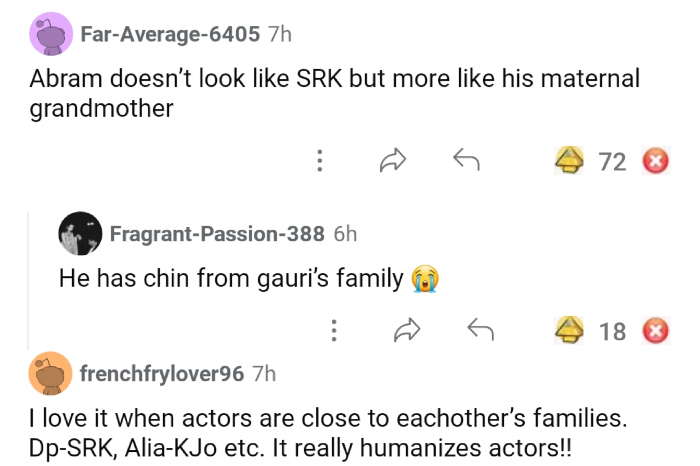Image resolution: width=700 pixels, height=466 pixels.
Task: Share the gauri's family chin reply
Action: pos(407,329)
